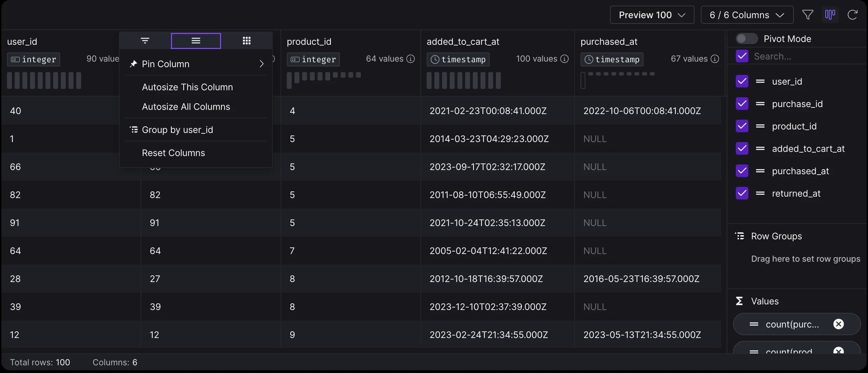Click the Row Groups icon in sidebar
Viewport: 868px width, 373px height.
click(740, 236)
